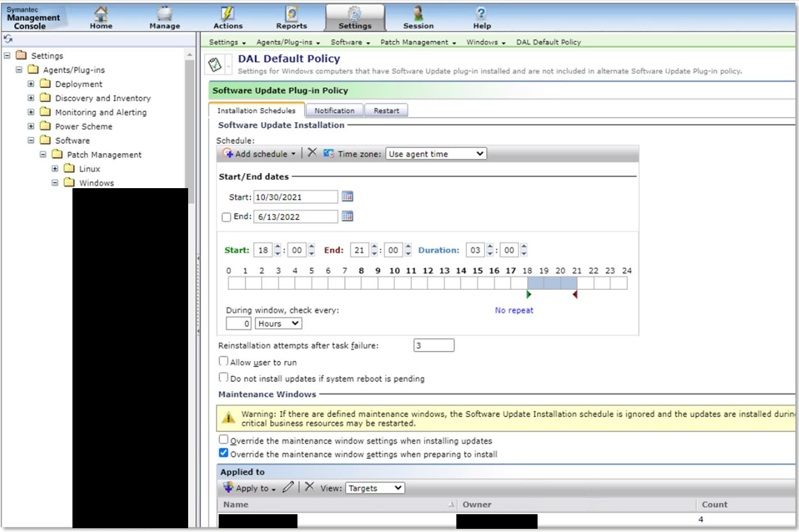The image size is (799, 532).
Task: Open the Actions lightning icon
Action: click(228, 14)
